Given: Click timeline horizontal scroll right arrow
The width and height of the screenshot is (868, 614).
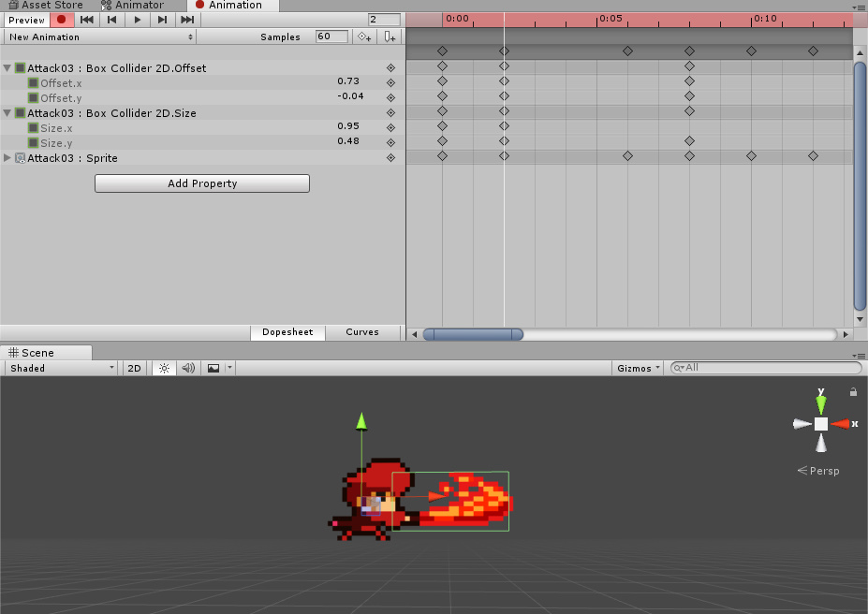Looking at the screenshot, I should (846, 334).
